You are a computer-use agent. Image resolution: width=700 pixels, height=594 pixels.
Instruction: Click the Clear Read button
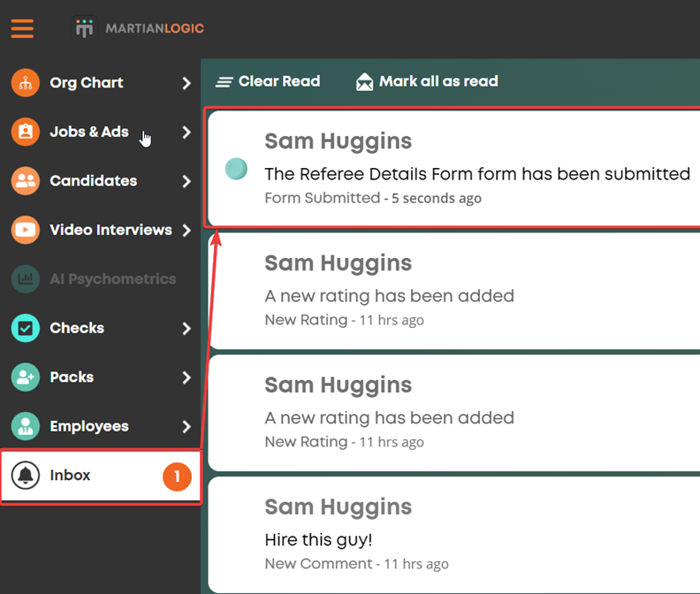point(268,81)
